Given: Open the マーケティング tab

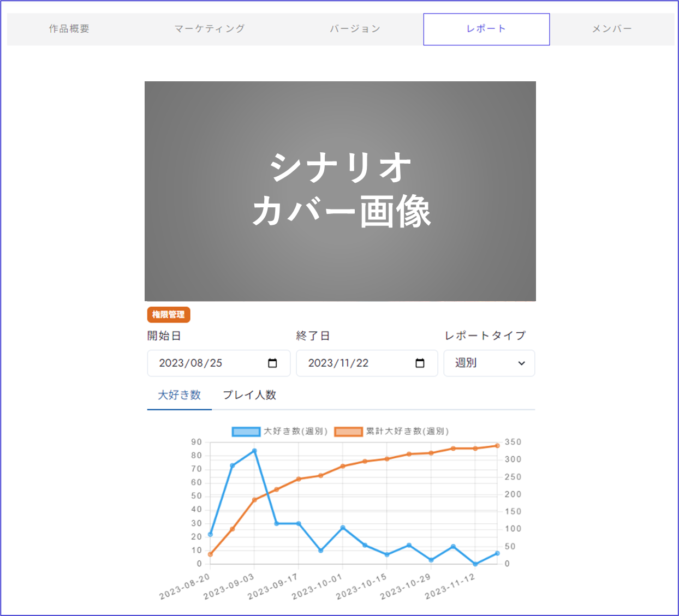Looking at the screenshot, I should tap(210, 29).
